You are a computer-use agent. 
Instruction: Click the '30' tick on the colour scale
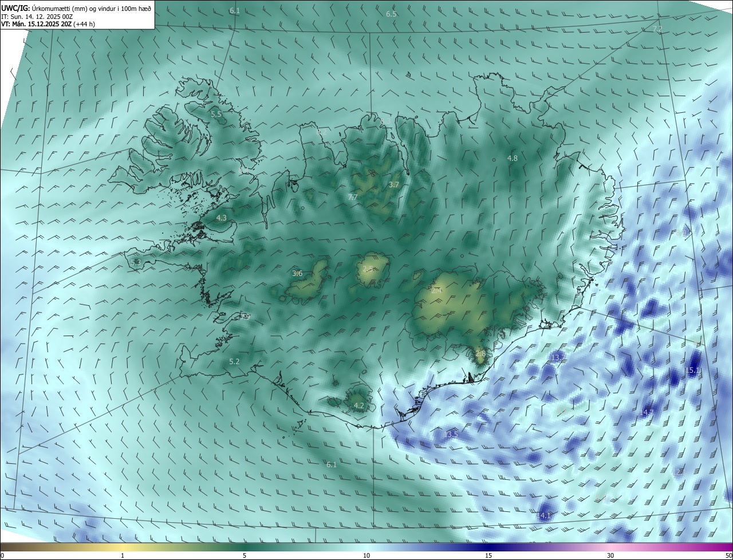coord(610,555)
